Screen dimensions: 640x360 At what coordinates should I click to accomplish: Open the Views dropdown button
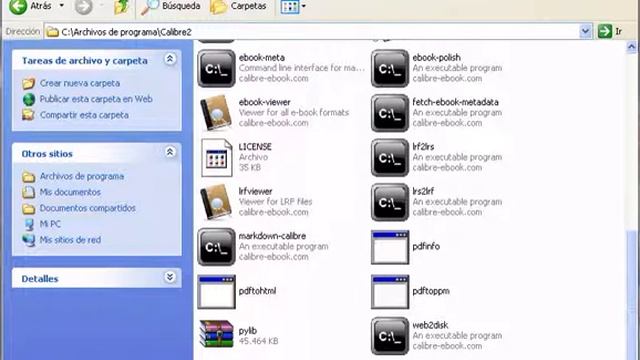click(x=293, y=7)
